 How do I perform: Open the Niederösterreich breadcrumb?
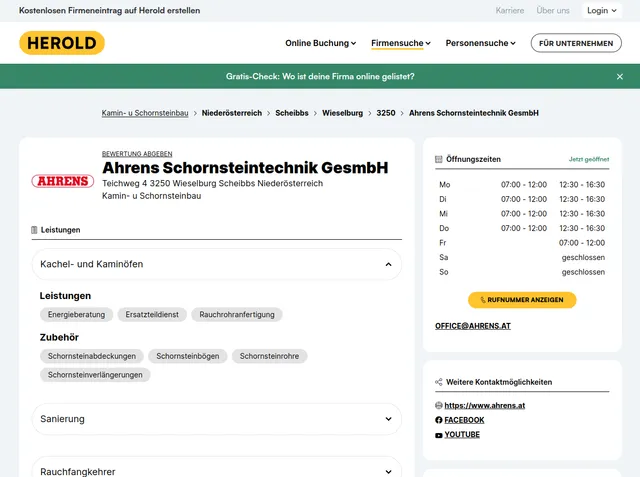coord(232,113)
